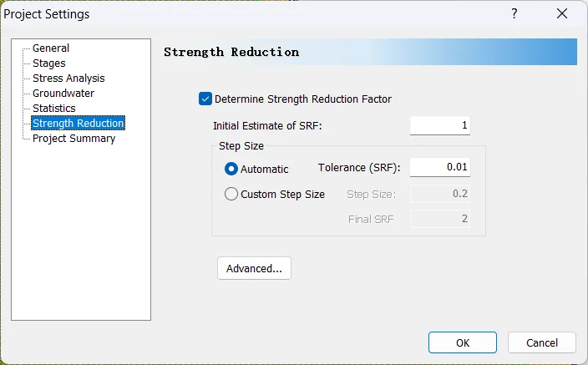Click the Initial Estimate of SRF field
The image size is (588, 365).
439,126
